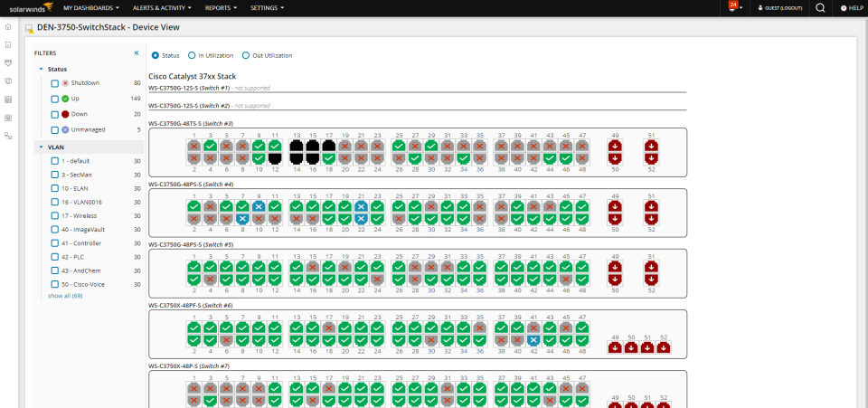Select red uplink port 50 on Switch #5

(x=615, y=279)
